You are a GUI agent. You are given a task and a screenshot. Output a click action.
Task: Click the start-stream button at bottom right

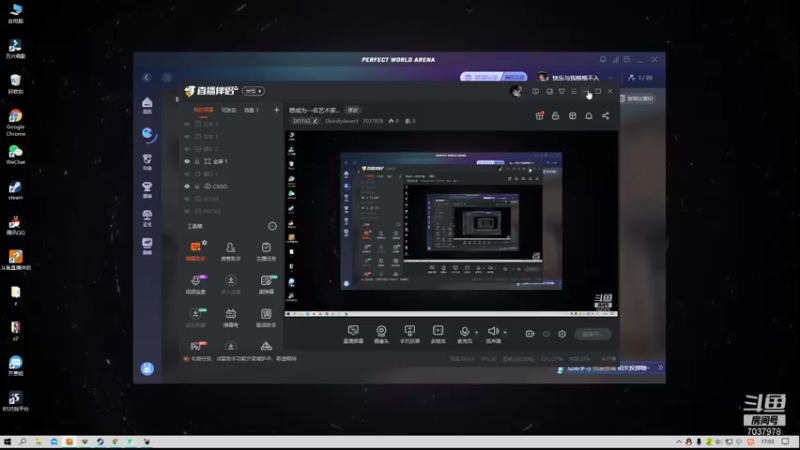click(592, 334)
